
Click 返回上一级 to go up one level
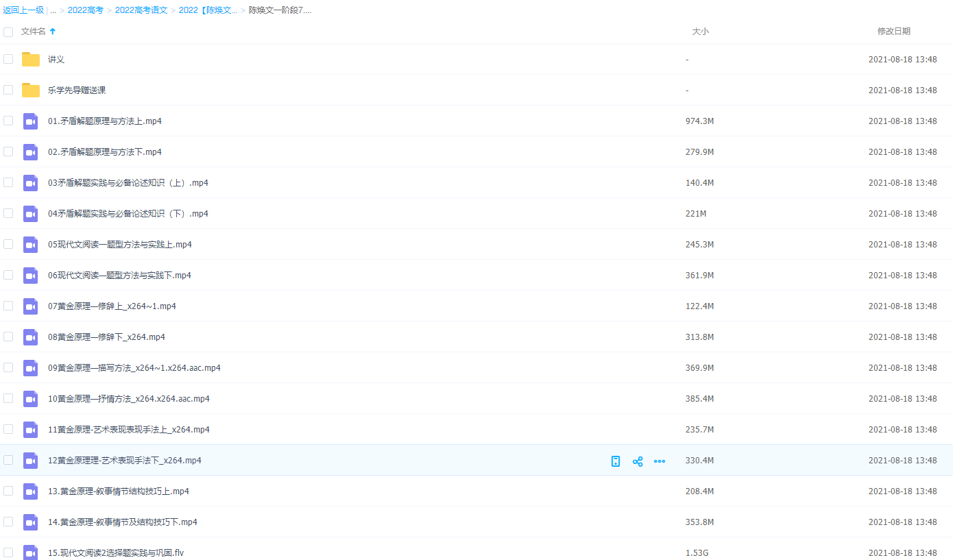point(23,10)
